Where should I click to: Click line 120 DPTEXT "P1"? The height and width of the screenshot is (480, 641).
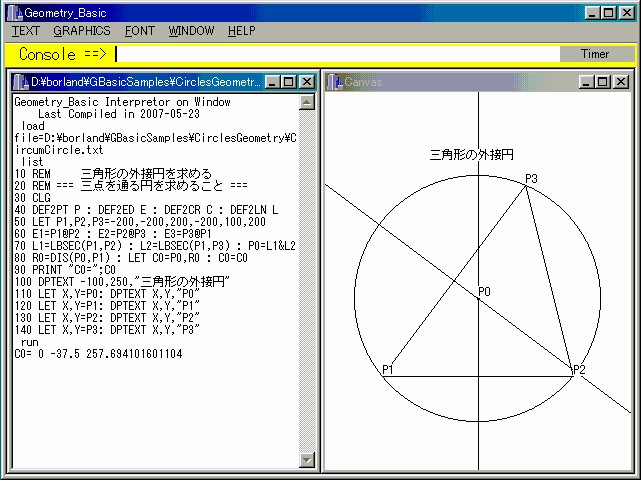pos(107,306)
